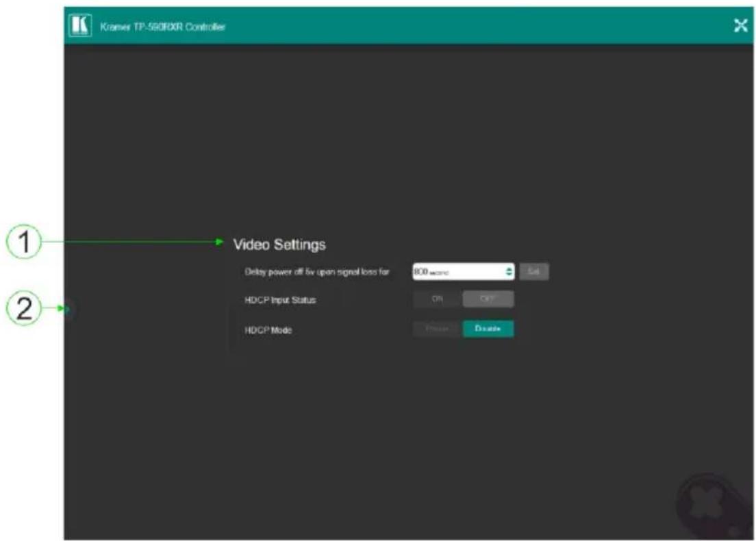Click the delay seconds input field
Screen dimensions: 756x541
coord(464,271)
